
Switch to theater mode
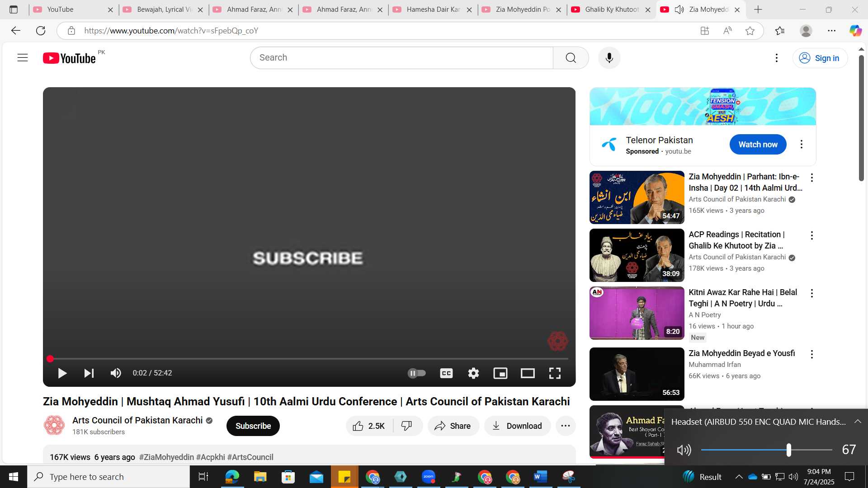528,373
